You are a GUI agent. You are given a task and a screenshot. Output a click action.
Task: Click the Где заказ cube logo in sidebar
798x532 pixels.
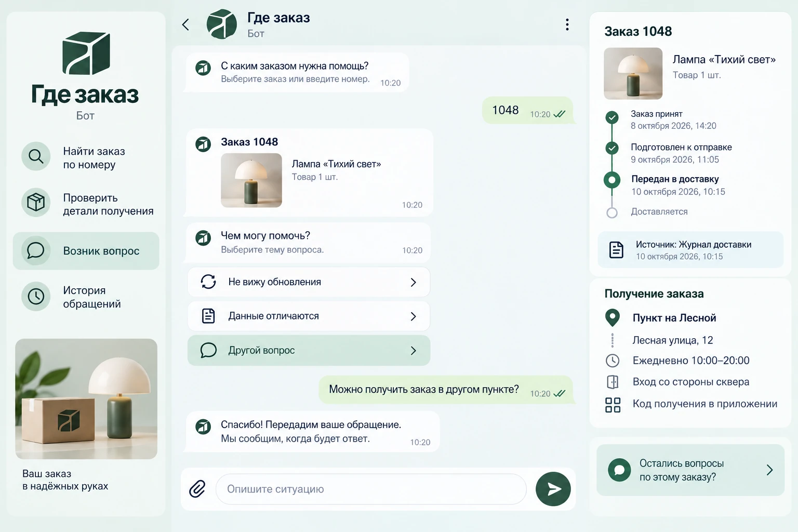tap(86, 53)
